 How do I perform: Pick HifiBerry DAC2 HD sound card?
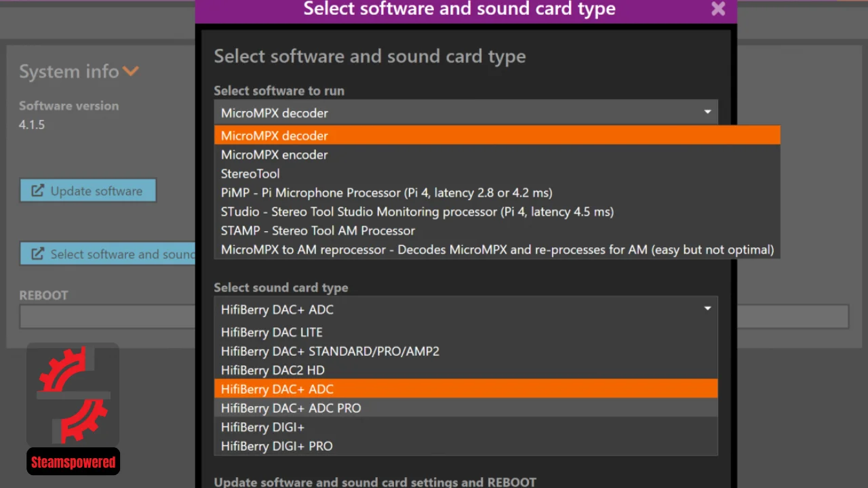pos(466,370)
